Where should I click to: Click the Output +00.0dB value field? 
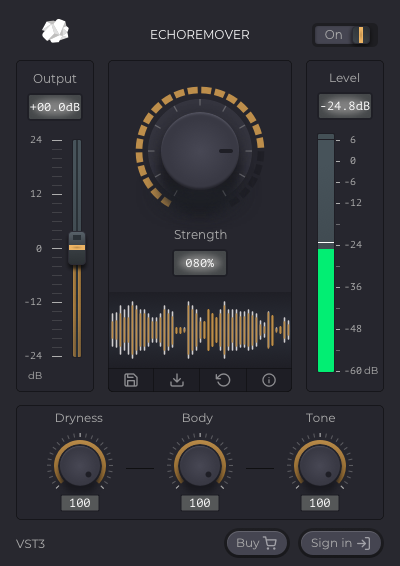click(55, 107)
